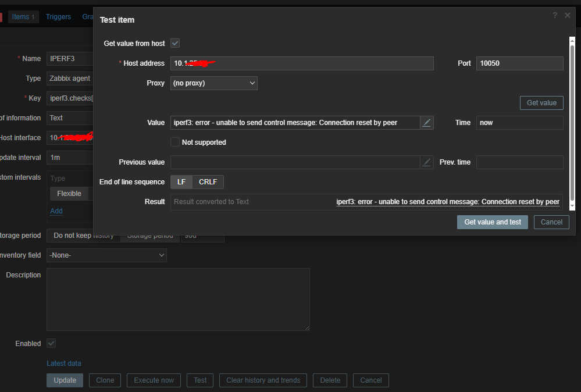The image size is (581, 392).
Task: Select the Flexible interval type
Action: click(x=69, y=194)
